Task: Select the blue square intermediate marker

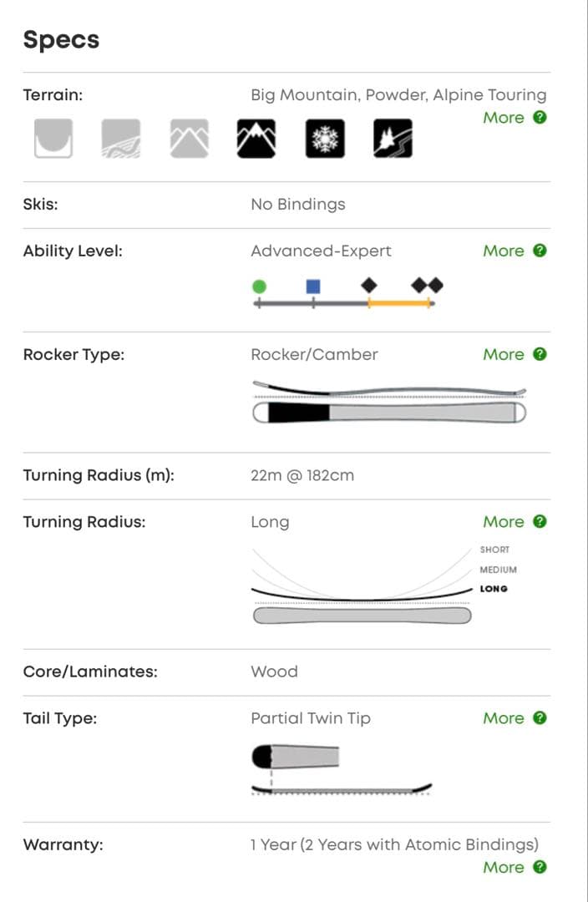Action: click(x=313, y=286)
